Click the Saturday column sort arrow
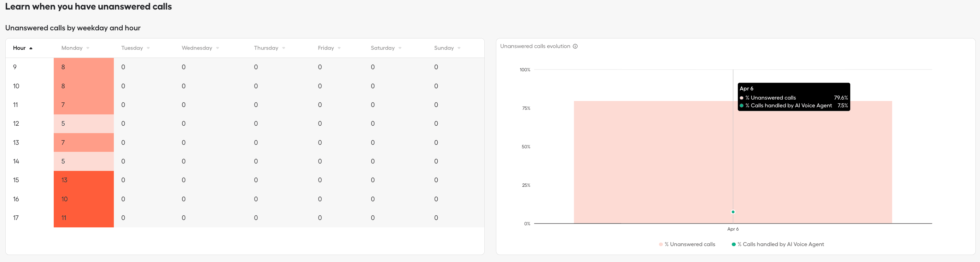This screenshot has width=980, height=262. (x=400, y=48)
